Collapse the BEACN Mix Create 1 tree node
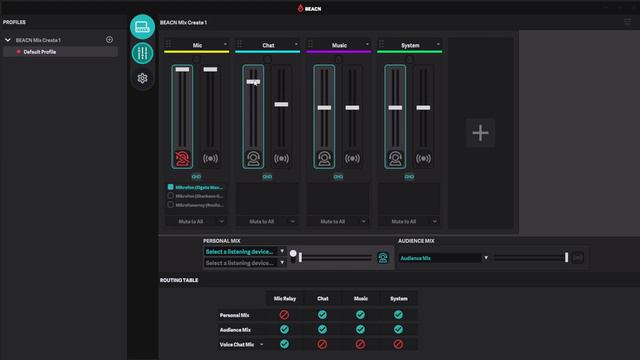 pyautogui.click(x=8, y=40)
